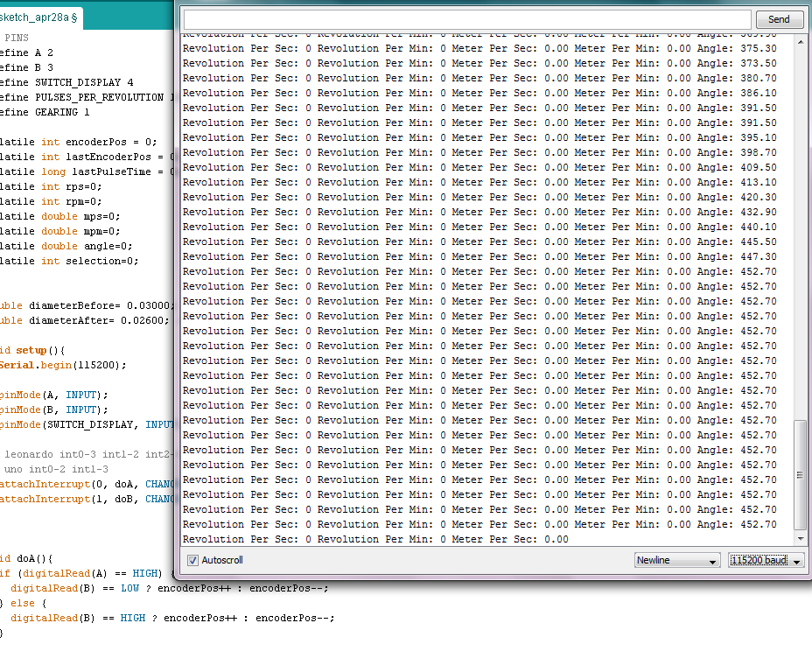The width and height of the screenshot is (812, 665).
Task: Click the GEARING 1 define line in editor
Action: 45,112
